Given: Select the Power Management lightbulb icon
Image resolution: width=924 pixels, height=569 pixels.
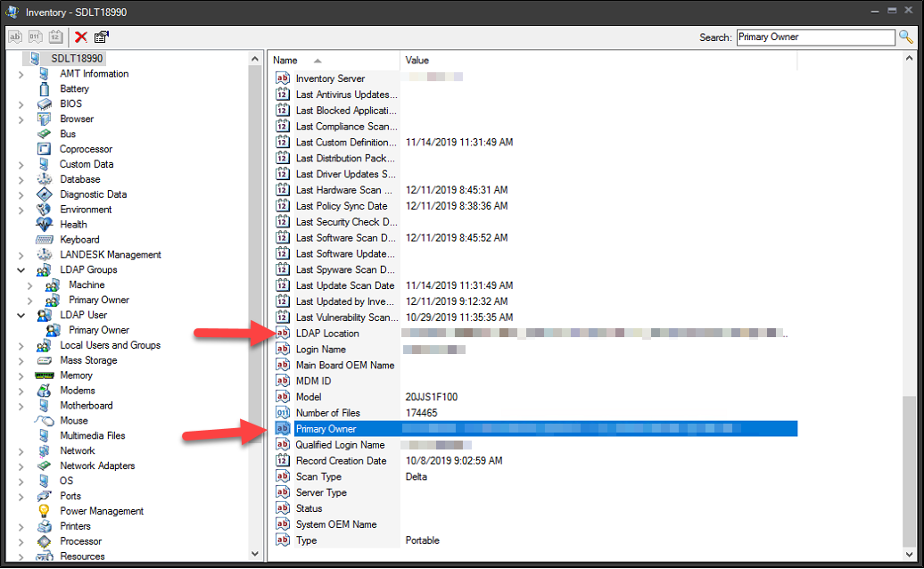Looking at the screenshot, I should coord(44,511).
